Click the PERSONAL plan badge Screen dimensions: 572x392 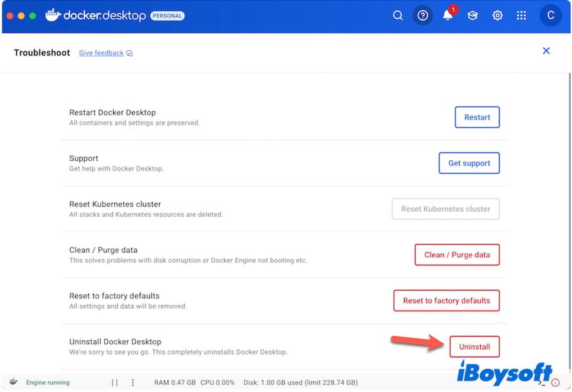click(167, 15)
